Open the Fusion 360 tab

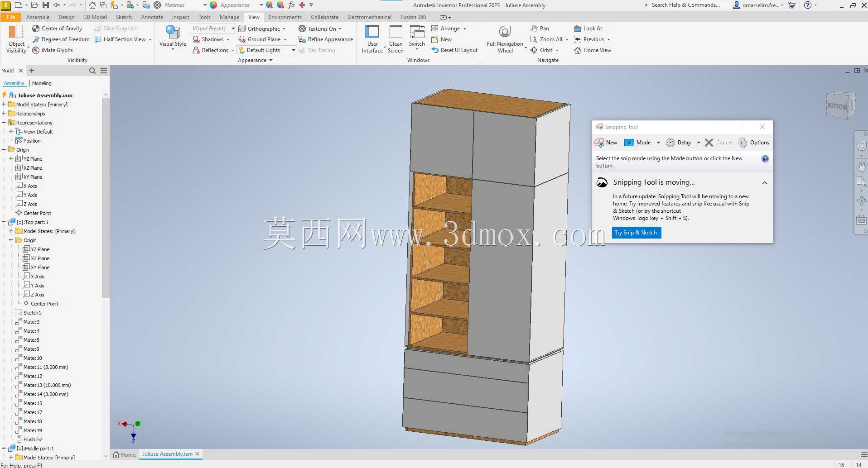click(413, 17)
